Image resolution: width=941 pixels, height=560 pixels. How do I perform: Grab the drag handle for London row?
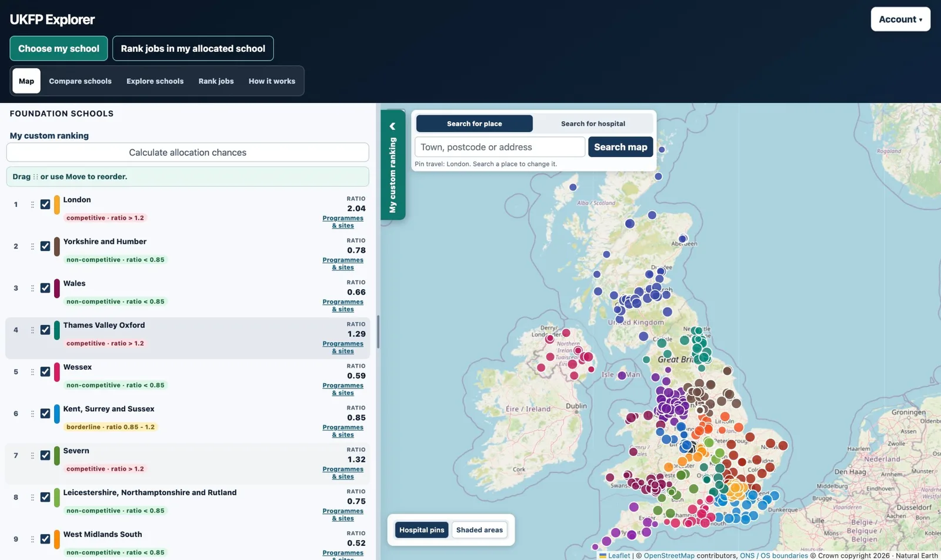pyautogui.click(x=32, y=204)
